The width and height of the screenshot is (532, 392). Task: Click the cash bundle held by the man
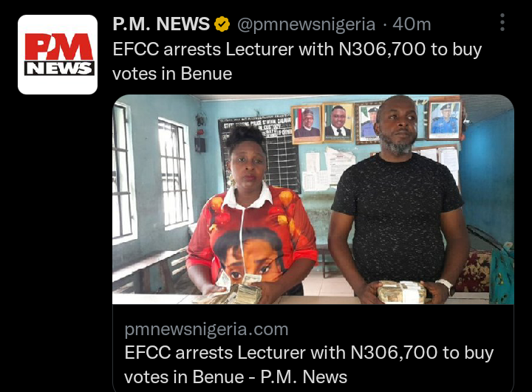(x=401, y=292)
